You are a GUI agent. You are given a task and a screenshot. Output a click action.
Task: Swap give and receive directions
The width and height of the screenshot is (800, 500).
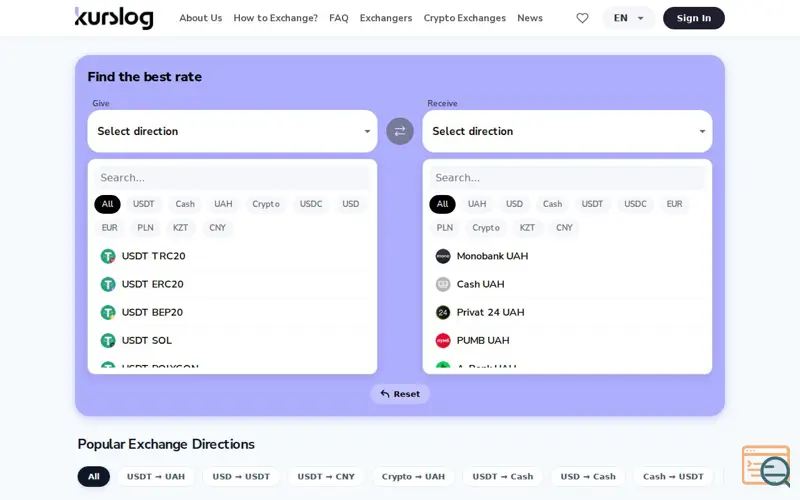(399, 131)
